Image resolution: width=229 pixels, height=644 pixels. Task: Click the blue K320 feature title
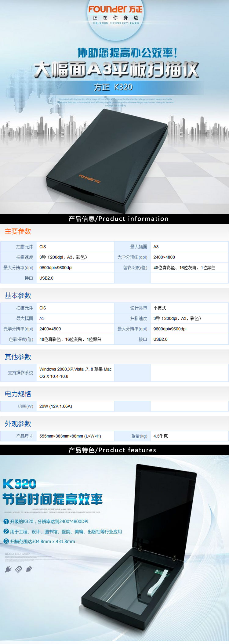[x=20, y=484]
